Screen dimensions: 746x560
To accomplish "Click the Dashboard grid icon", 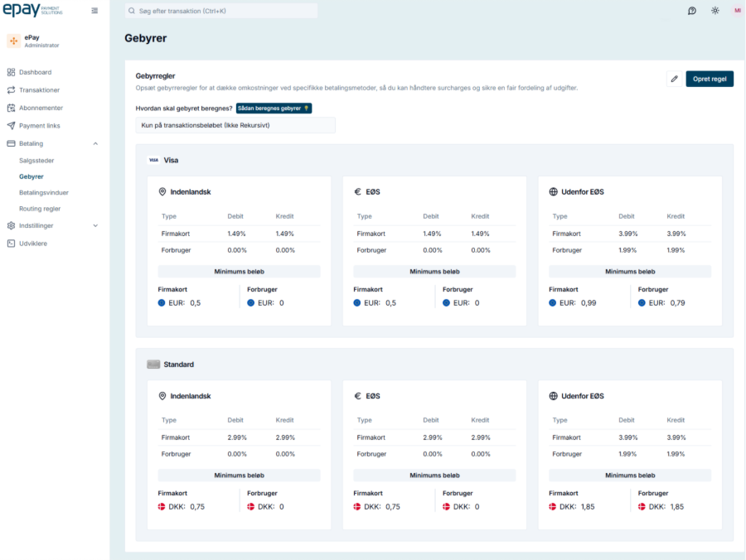I will click(x=11, y=72).
